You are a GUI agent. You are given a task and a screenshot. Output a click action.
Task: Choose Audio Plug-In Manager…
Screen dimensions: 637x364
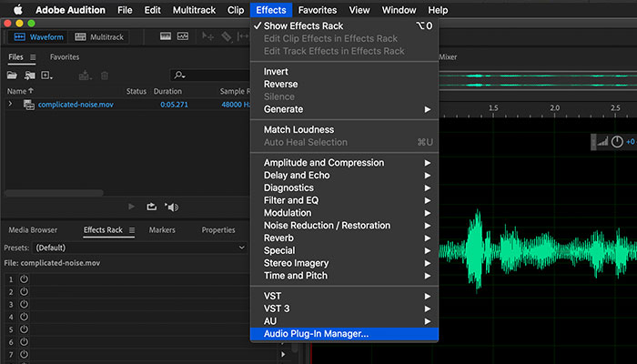(x=345, y=334)
